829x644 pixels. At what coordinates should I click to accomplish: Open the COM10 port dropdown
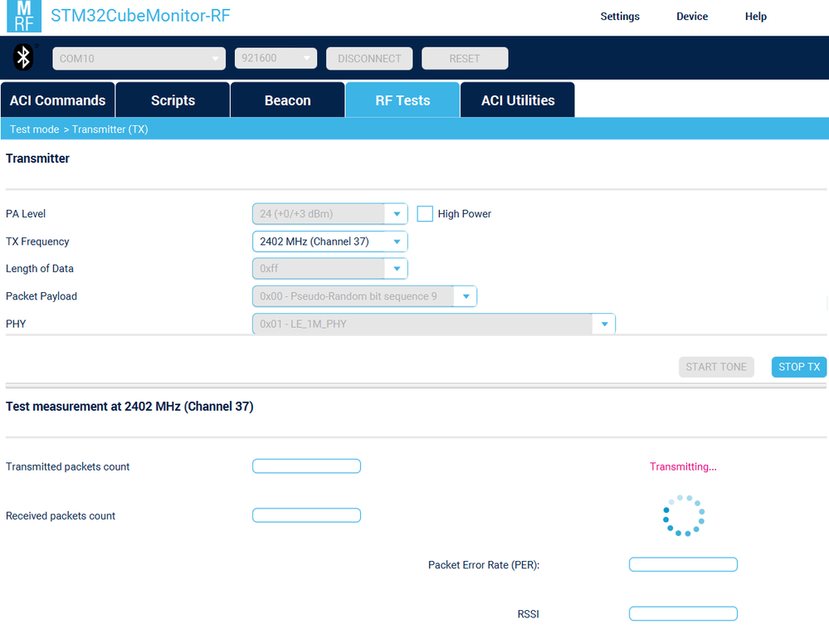point(139,58)
